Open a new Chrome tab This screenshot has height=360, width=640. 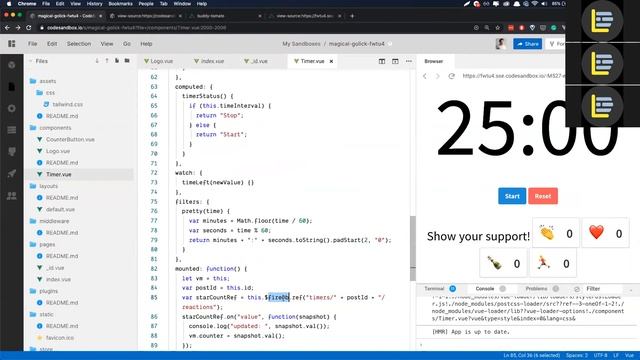click(352, 16)
